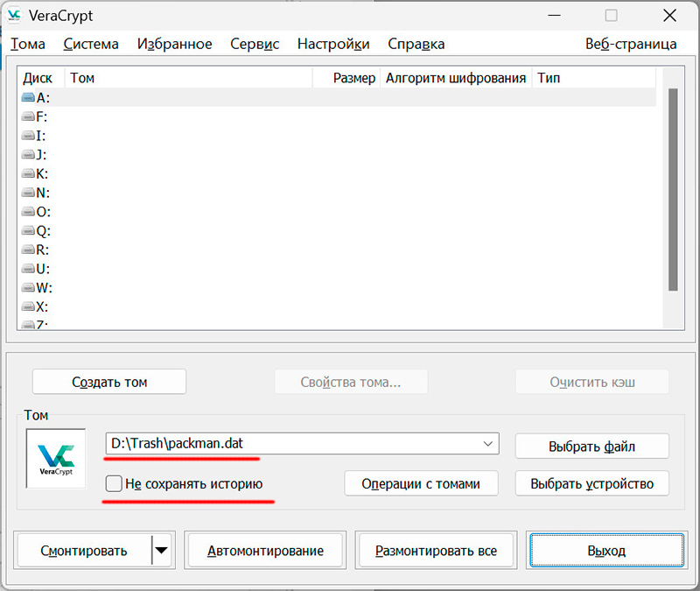Expand the volume path dropdown arrow
The width and height of the screenshot is (700, 591).
(487, 445)
